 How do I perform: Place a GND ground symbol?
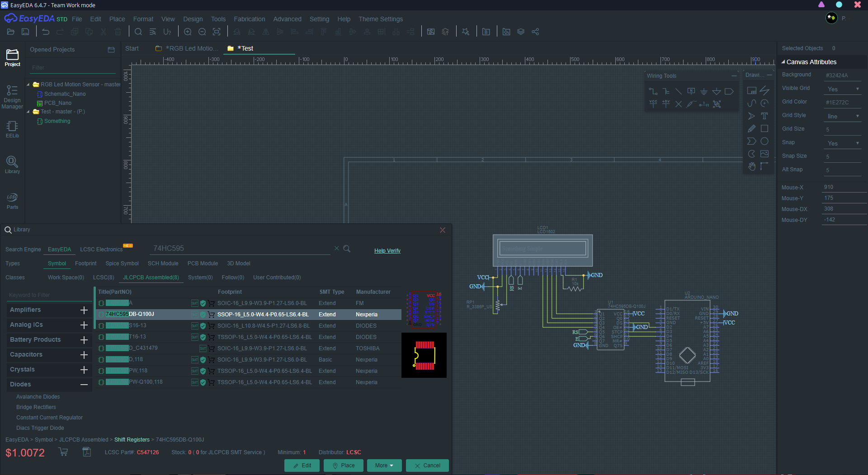(x=704, y=91)
